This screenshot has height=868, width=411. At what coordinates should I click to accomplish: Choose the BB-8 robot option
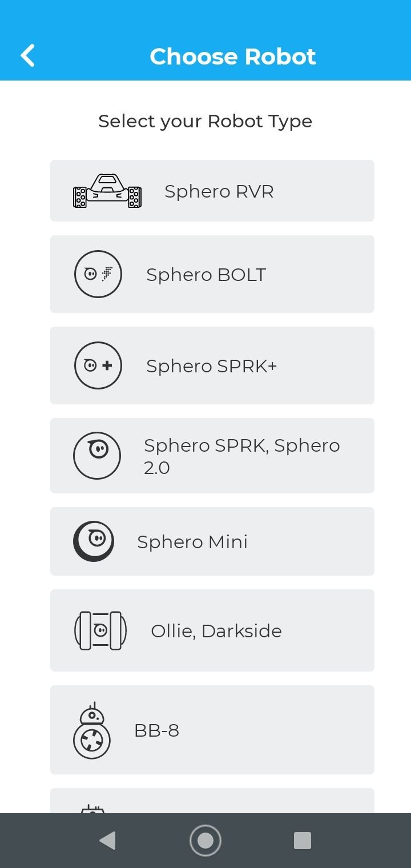pyautogui.click(x=212, y=730)
